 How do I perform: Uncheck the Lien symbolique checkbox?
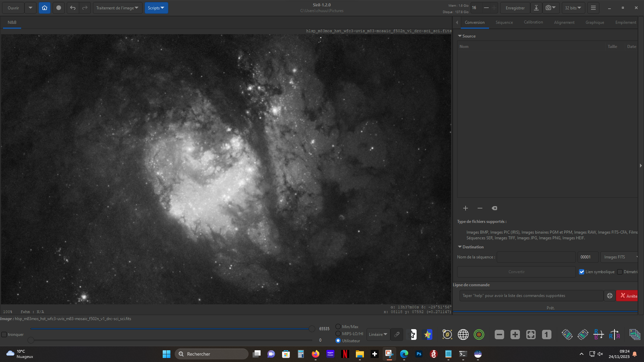(582, 272)
